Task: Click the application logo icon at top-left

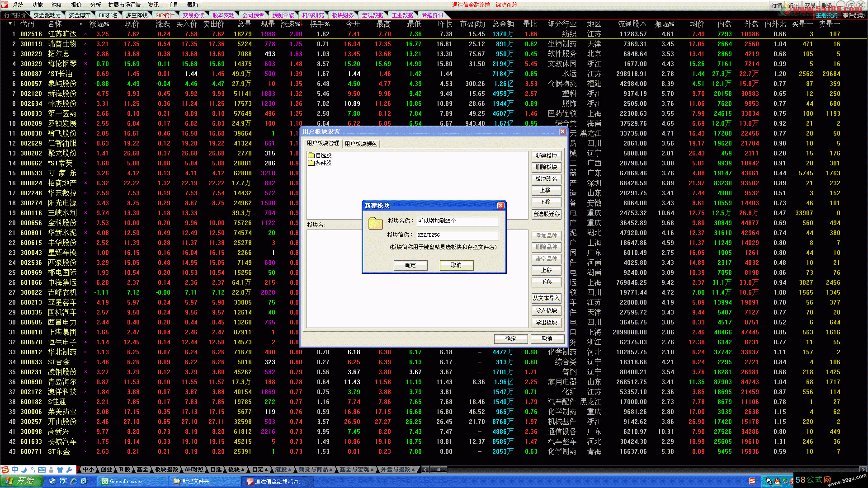Action: [5, 5]
